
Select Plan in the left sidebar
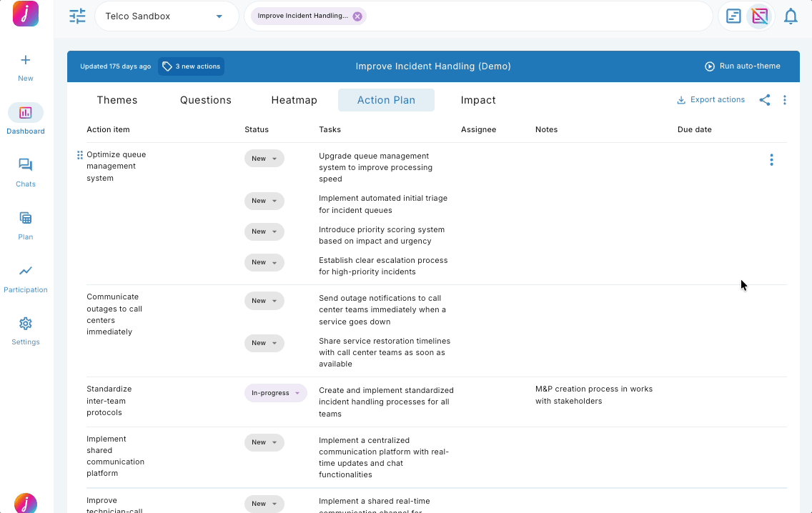(25, 224)
